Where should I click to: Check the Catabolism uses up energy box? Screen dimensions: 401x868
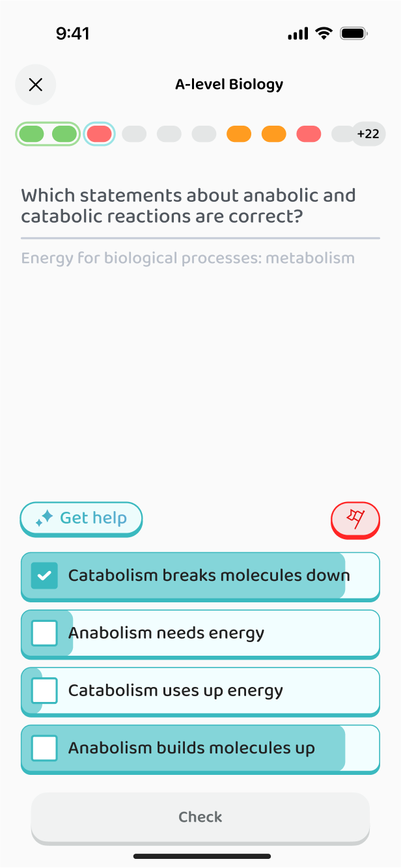[44, 690]
